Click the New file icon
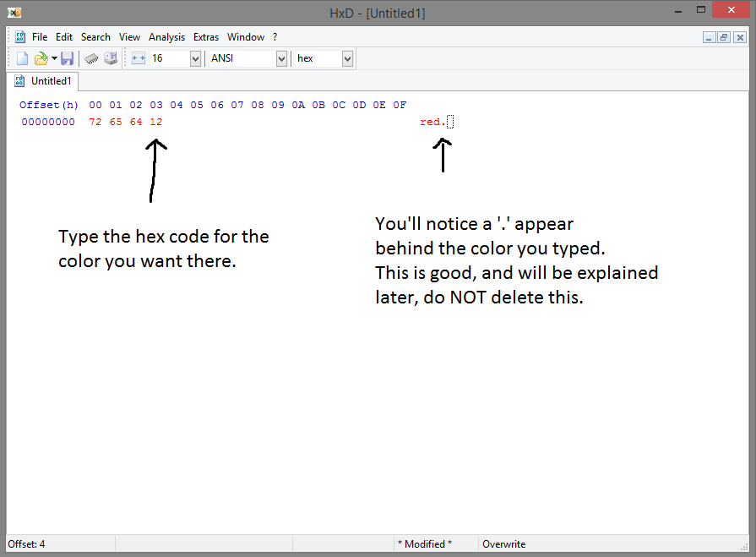 click(22, 58)
